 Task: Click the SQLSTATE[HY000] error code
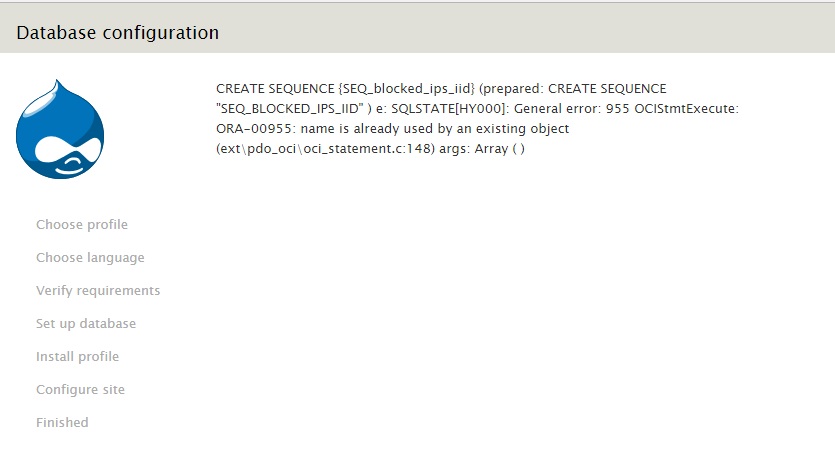click(450, 109)
